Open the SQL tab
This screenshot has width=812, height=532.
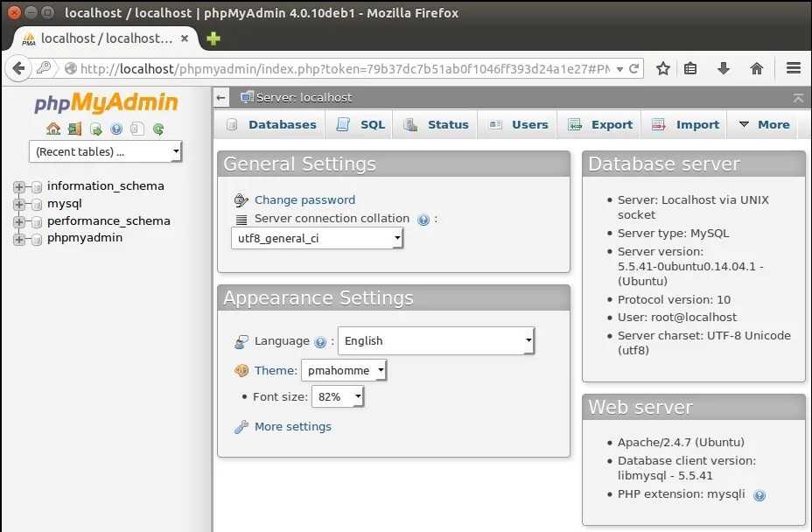tap(361, 125)
